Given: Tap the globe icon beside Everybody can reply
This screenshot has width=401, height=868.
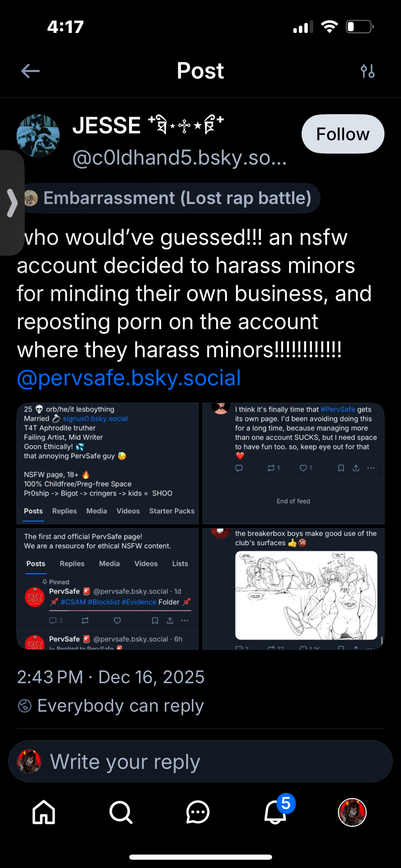Looking at the screenshot, I should click(x=25, y=706).
